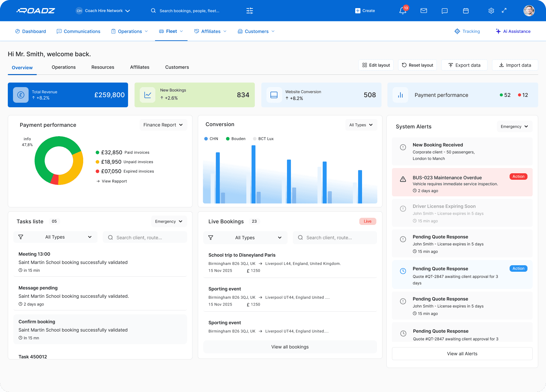The height and width of the screenshot is (392, 546).
Task: Toggle the Bouden legend series
Action: pyautogui.click(x=236, y=139)
